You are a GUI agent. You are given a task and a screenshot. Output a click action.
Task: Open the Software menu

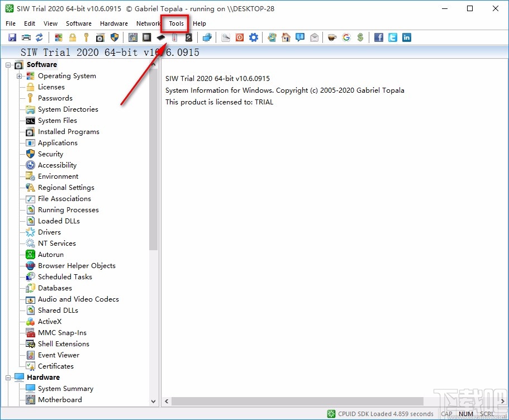click(79, 23)
